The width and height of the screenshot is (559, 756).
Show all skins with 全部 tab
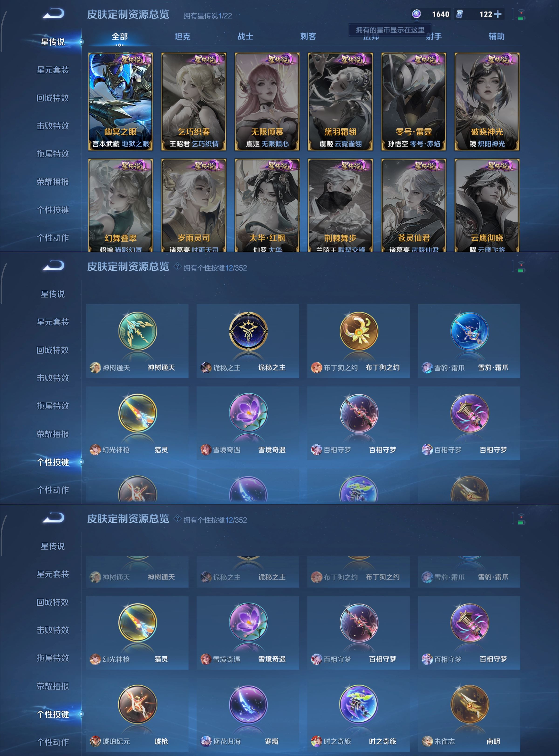[x=119, y=36]
